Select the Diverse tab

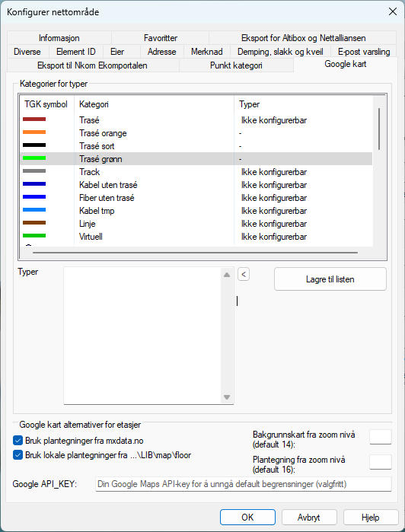(27, 52)
